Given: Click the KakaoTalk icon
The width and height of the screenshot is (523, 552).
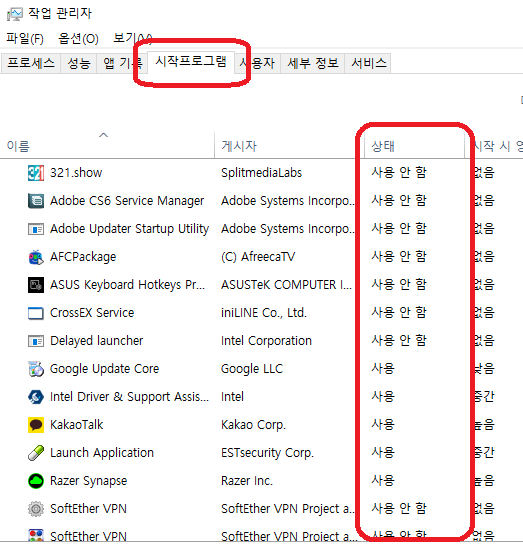Looking at the screenshot, I should [36, 425].
